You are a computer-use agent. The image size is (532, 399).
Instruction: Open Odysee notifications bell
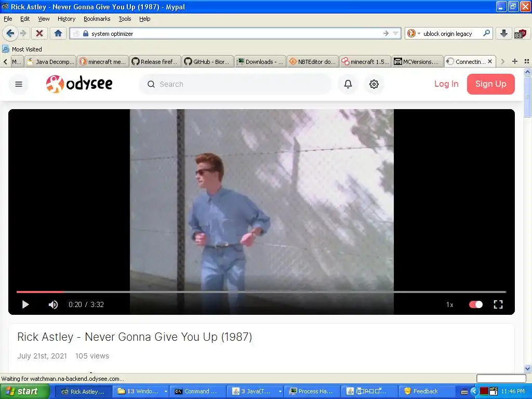[348, 84]
